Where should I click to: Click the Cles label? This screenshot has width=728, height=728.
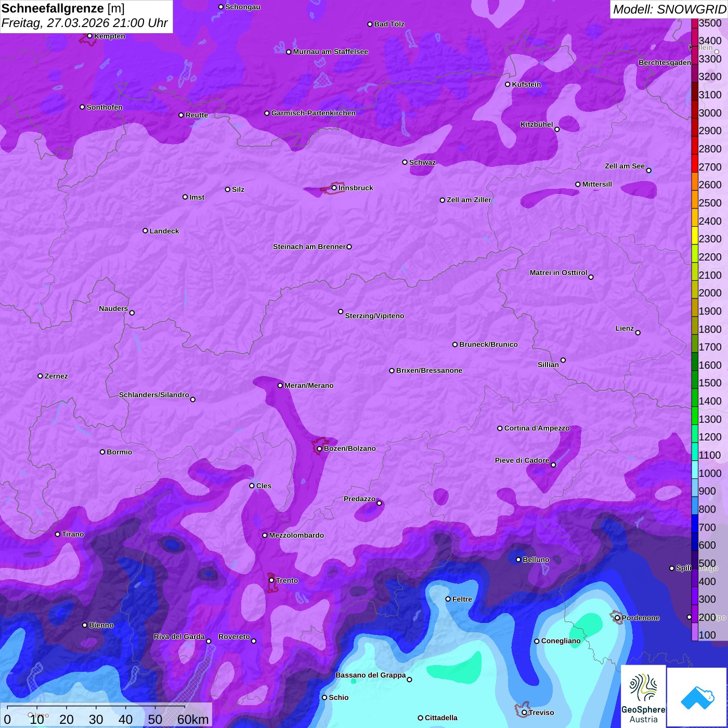(264, 486)
